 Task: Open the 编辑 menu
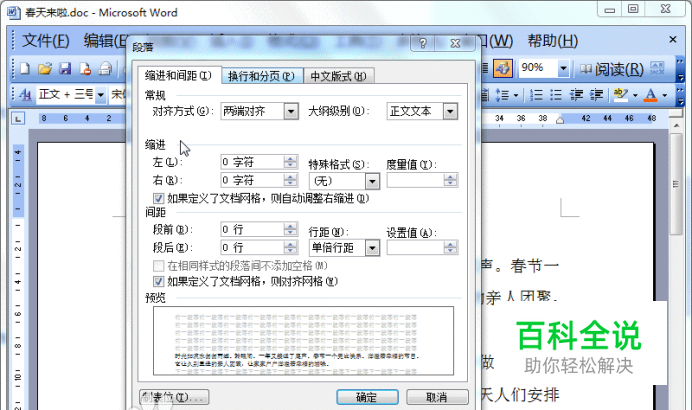click(x=106, y=41)
